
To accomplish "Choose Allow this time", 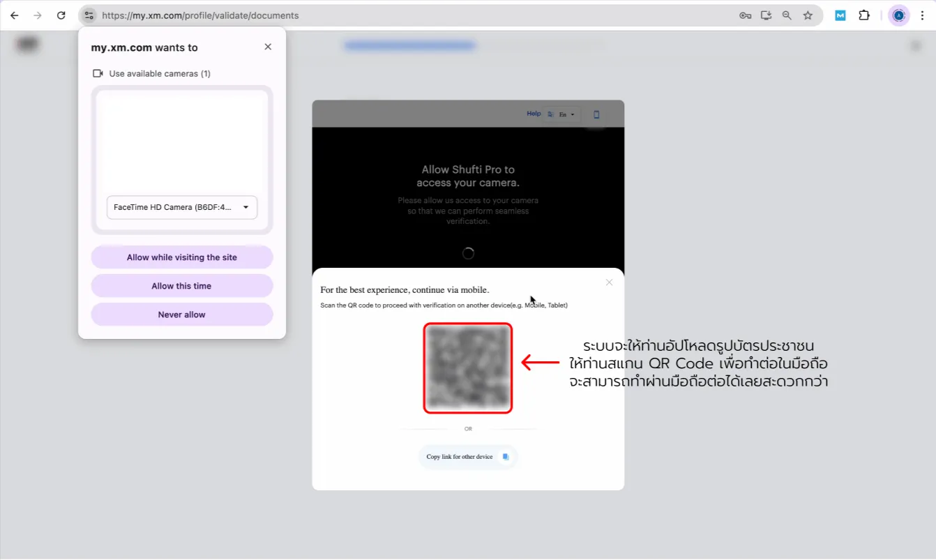I will click(182, 286).
